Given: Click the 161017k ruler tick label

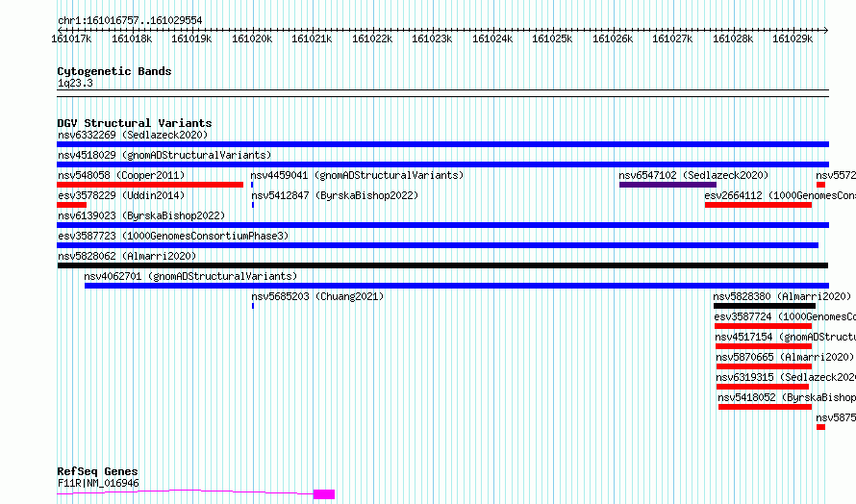Looking at the screenshot, I should pos(71,39).
